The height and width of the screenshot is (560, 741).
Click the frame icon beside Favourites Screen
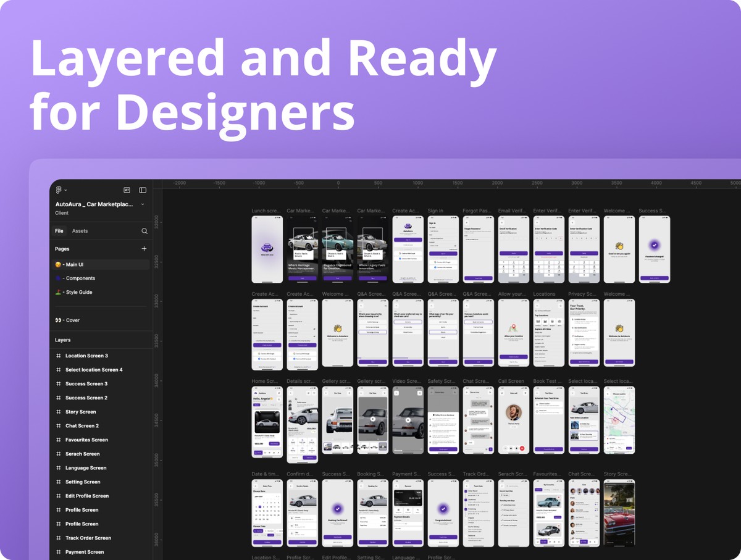[59, 440]
